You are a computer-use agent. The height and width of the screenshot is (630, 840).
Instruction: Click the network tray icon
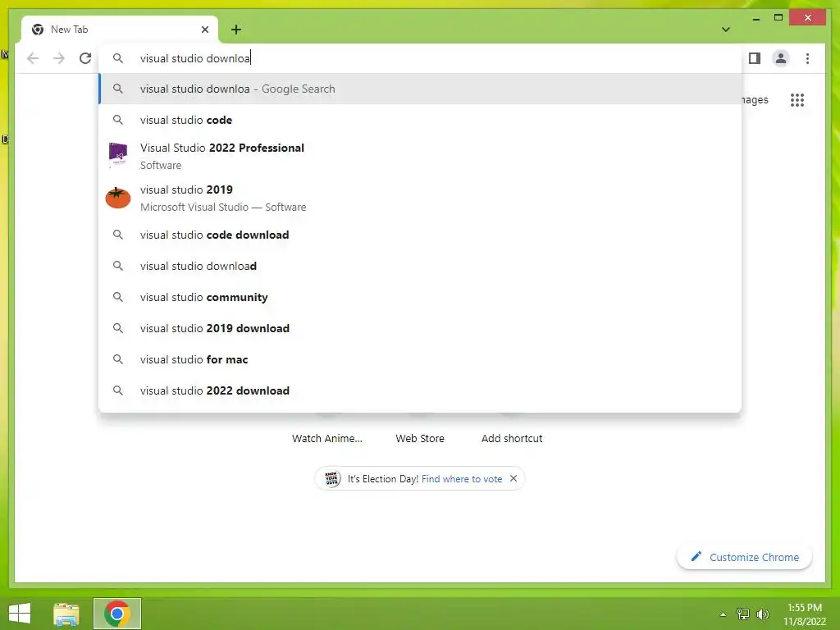(x=743, y=614)
